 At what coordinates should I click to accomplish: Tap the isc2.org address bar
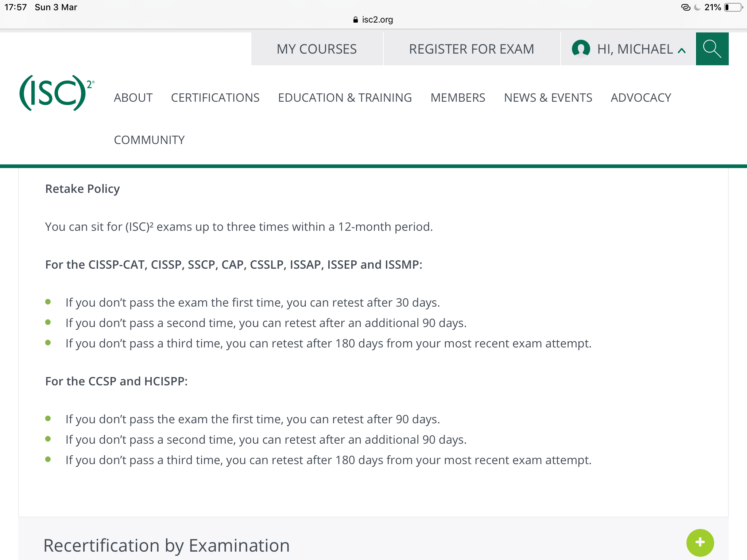pos(377,20)
